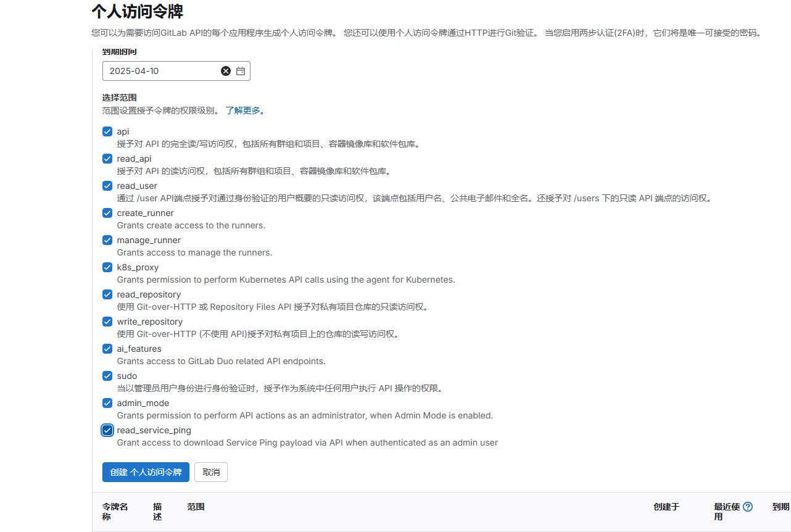Deselect the read_service_ping checkbox
Screen dimensions: 791x532
pos(107,430)
